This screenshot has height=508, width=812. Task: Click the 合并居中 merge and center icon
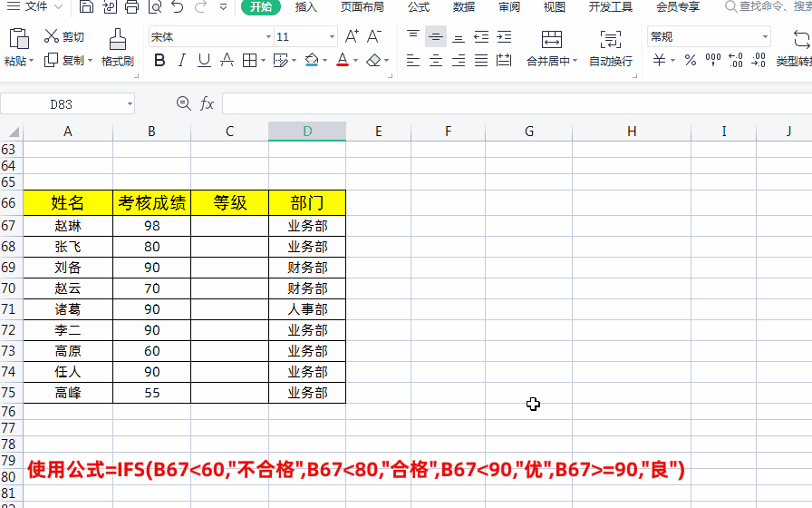(x=552, y=39)
